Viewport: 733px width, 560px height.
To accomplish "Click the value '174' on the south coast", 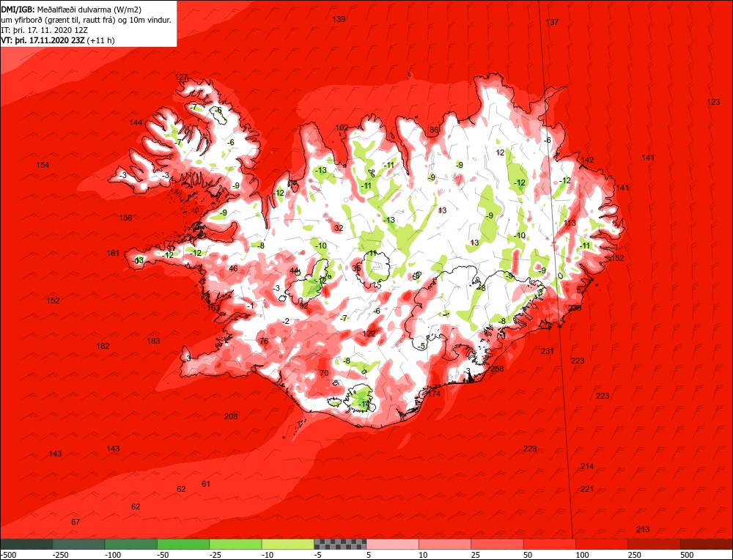I will pyautogui.click(x=434, y=394).
